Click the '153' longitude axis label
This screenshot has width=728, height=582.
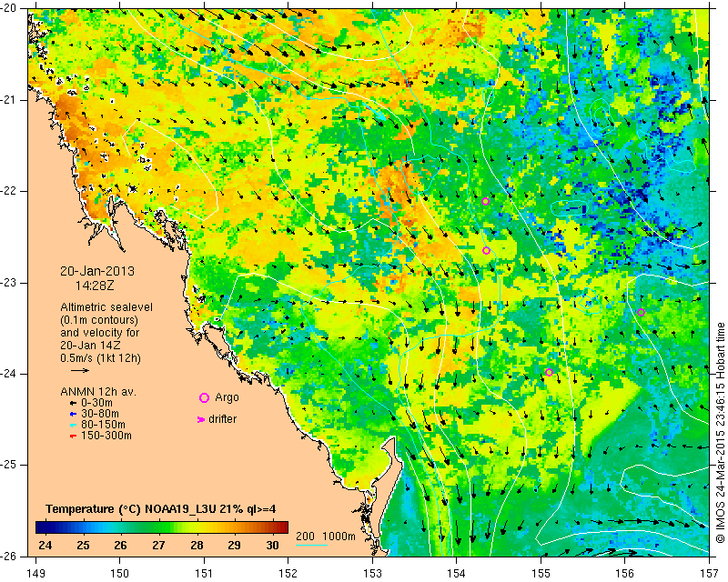tap(372, 574)
